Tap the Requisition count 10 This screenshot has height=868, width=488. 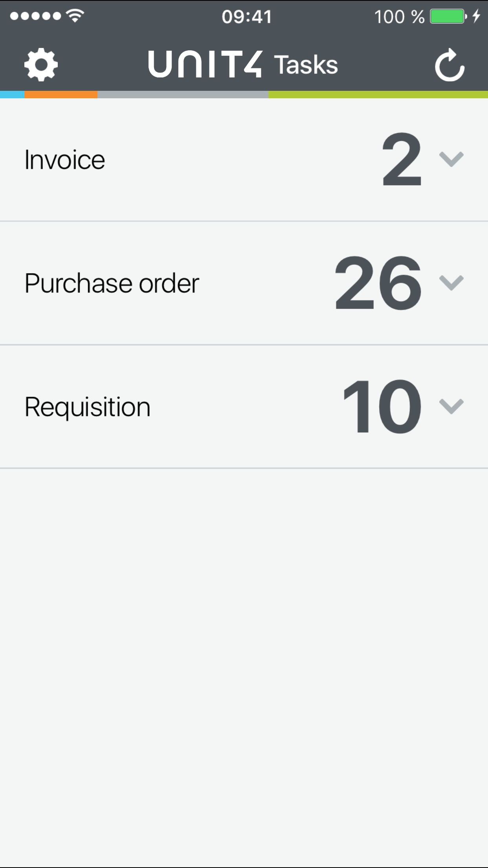coord(382,406)
